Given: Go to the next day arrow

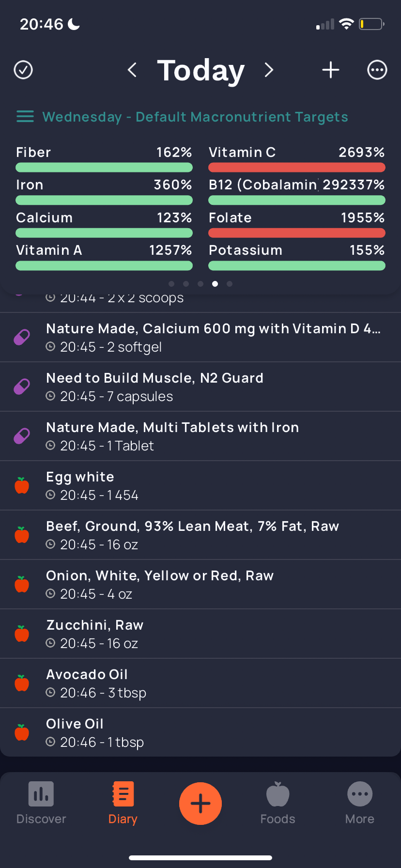Looking at the screenshot, I should [x=269, y=70].
